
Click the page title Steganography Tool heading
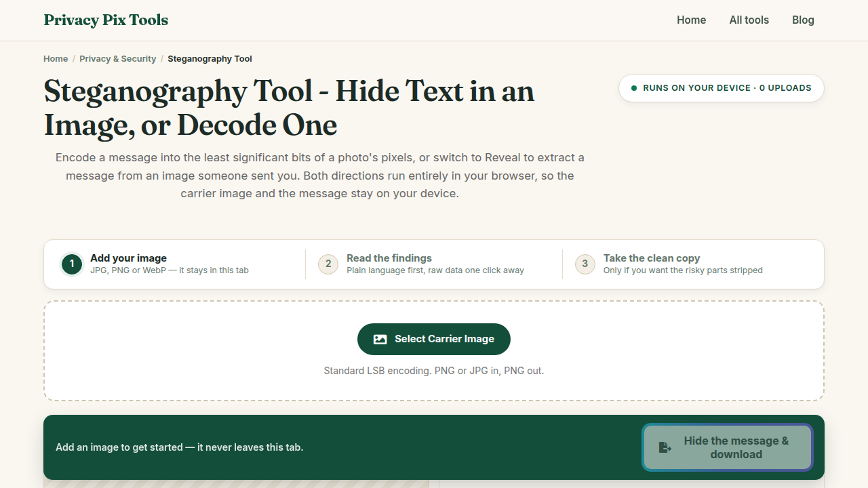[290, 108]
